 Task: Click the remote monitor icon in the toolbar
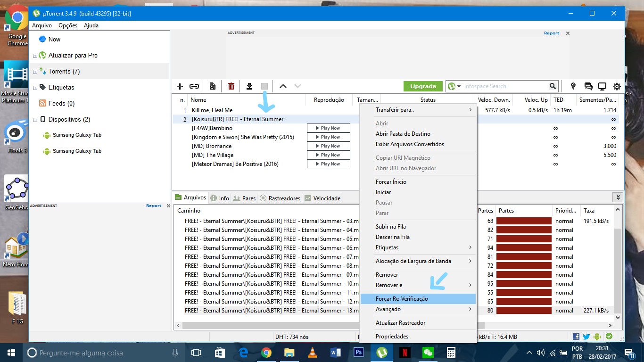[x=602, y=86]
